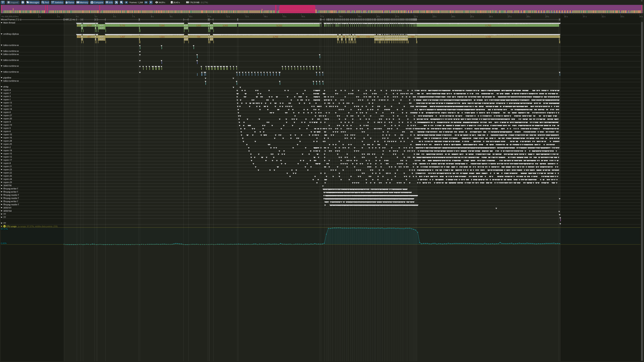Open the Messages window
The height and width of the screenshot is (362, 644).
tap(33, 2)
